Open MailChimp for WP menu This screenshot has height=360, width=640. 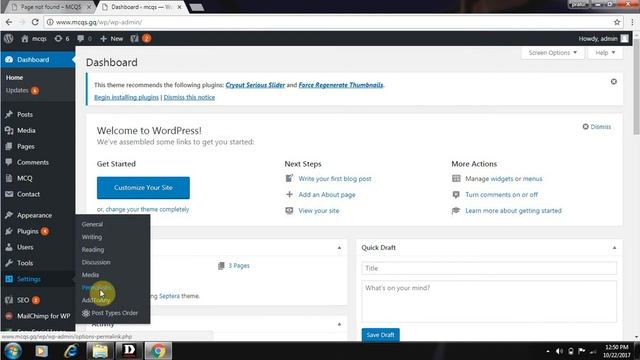(43, 316)
